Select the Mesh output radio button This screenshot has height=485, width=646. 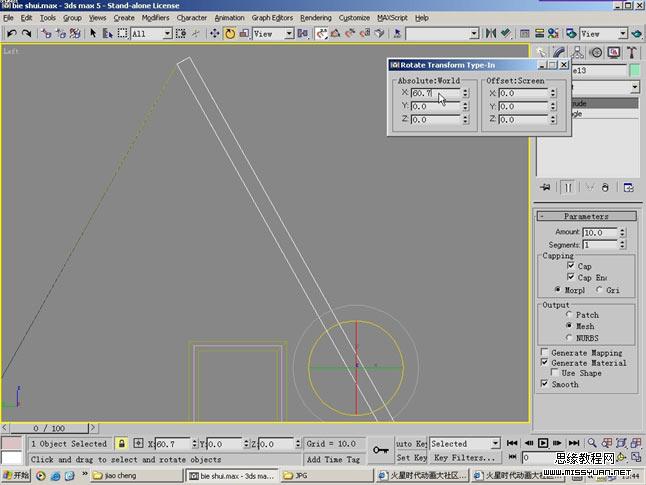coord(569,326)
